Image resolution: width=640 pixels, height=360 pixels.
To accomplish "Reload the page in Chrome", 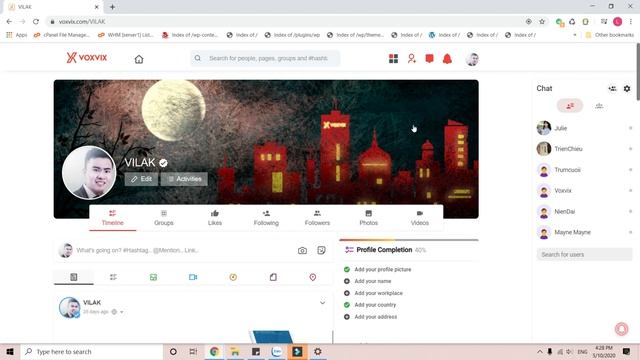I will pyautogui.click(x=36, y=22).
